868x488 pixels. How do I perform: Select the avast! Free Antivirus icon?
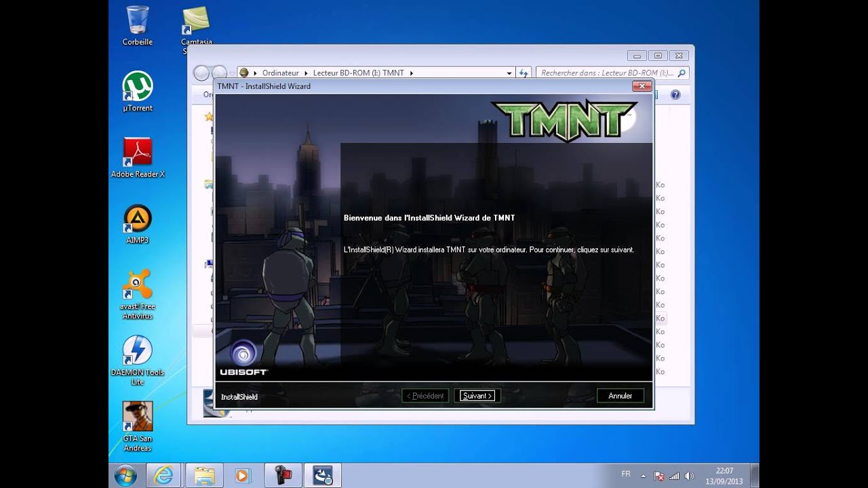coord(138,295)
